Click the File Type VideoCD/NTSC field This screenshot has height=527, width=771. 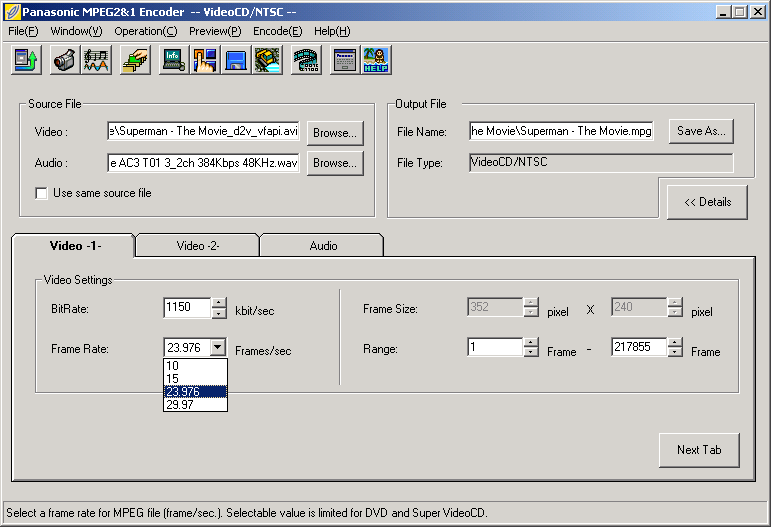click(x=601, y=163)
